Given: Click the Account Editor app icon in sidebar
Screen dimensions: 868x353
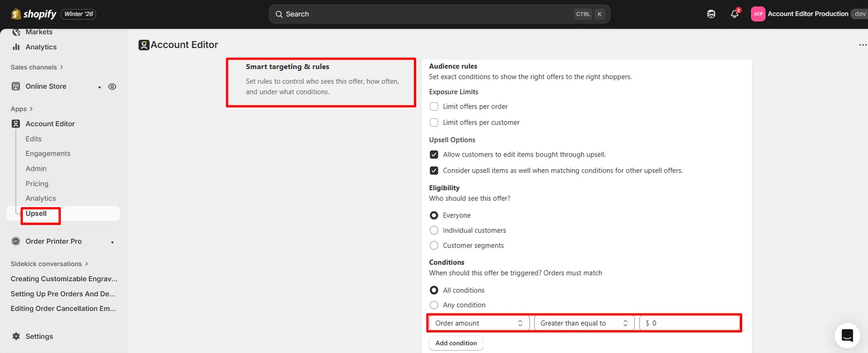Looking at the screenshot, I should tap(16, 124).
